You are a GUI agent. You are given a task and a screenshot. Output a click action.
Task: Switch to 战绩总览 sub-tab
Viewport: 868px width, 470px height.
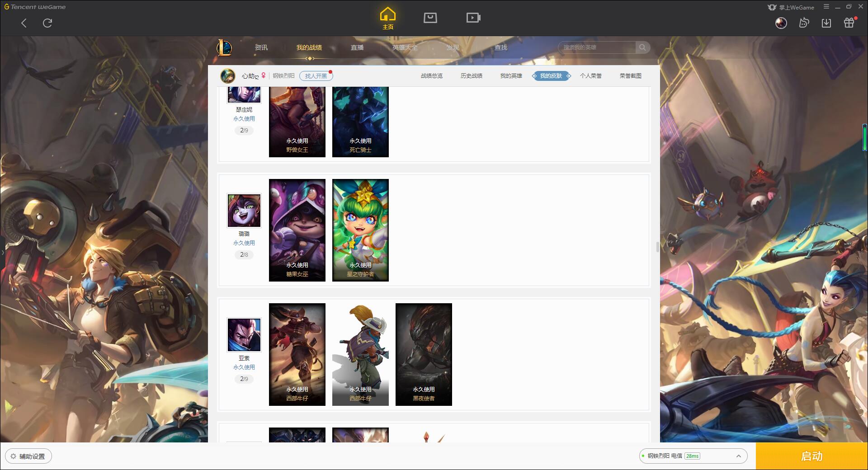click(x=432, y=76)
